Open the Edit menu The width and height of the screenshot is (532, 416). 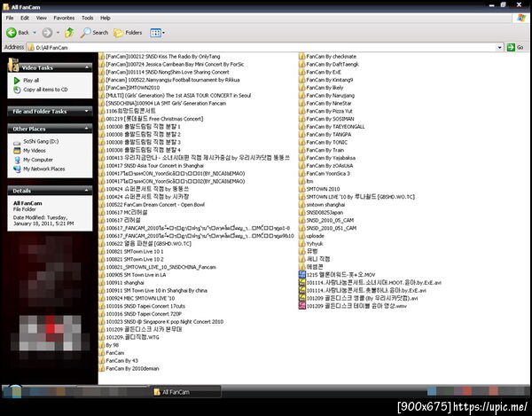25,18
